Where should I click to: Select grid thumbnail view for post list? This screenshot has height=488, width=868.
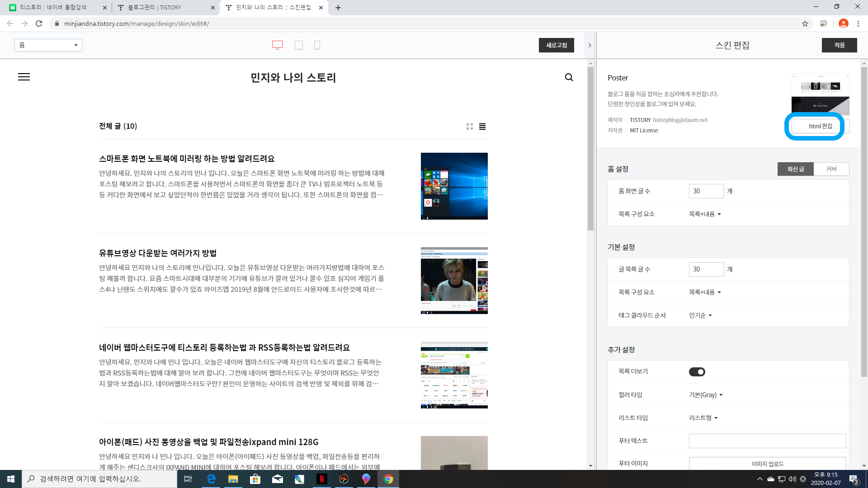pyautogui.click(x=470, y=127)
